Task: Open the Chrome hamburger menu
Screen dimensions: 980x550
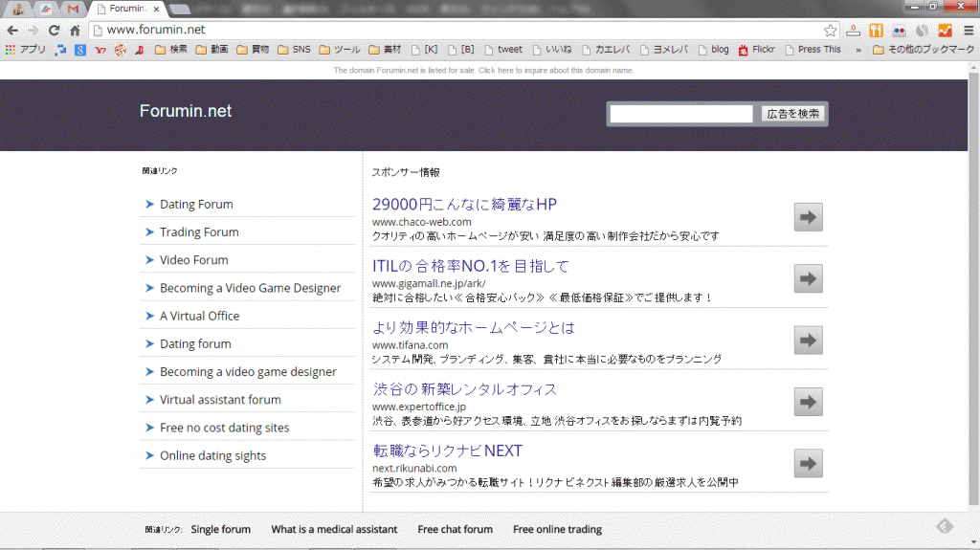Action: click(x=968, y=30)
